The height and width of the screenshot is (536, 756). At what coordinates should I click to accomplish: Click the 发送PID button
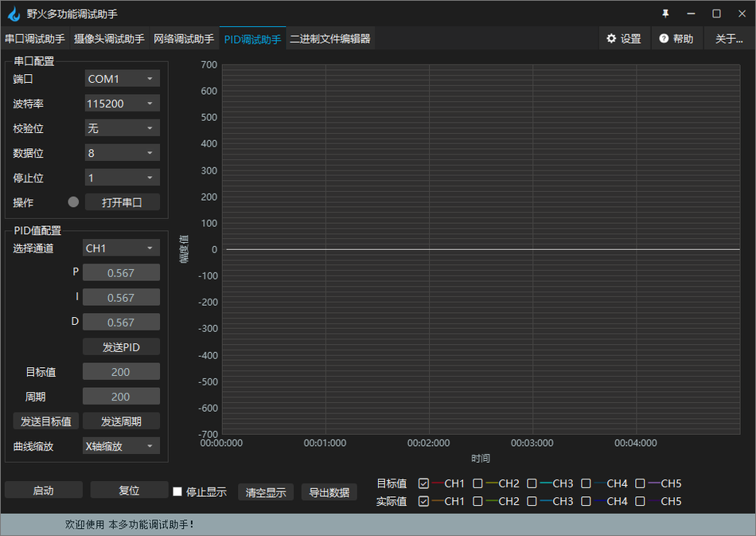coord(121,347)
